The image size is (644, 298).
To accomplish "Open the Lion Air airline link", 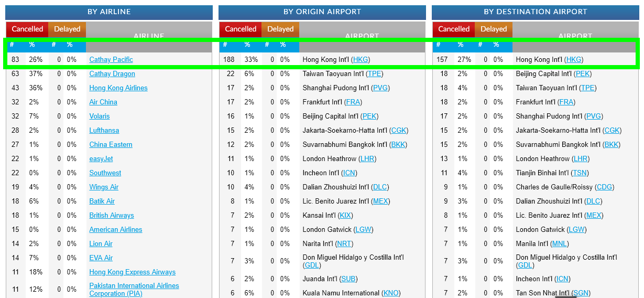I will [101, 244].
